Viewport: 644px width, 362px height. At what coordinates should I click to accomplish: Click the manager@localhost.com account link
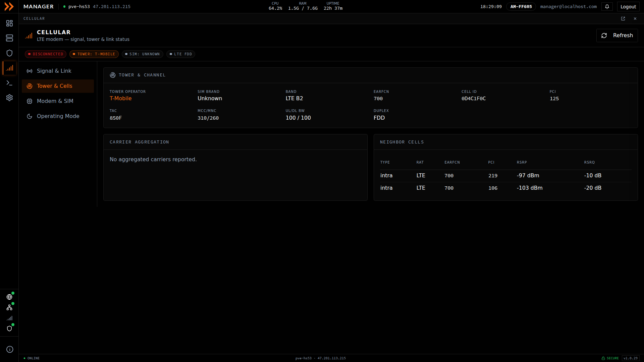(568, 7)
